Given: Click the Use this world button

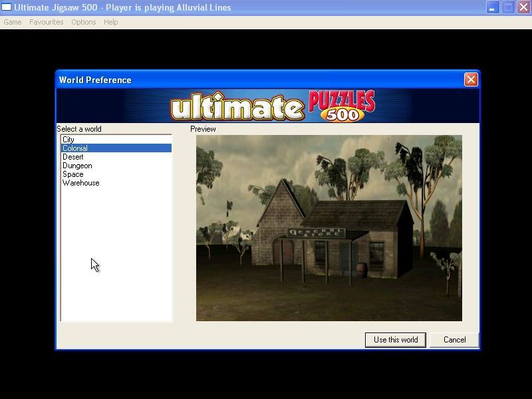Looking at the screenshot, I should 395,340.
